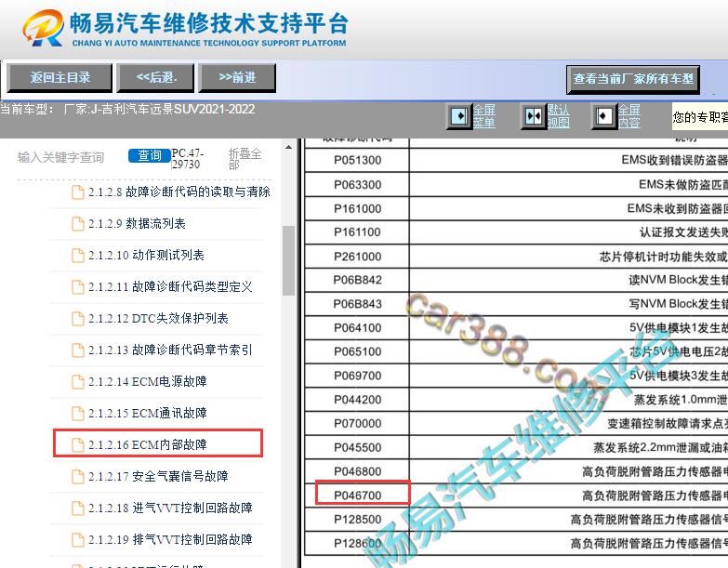
Task: Click the P065100 code cell
Action: coord(357,351)
